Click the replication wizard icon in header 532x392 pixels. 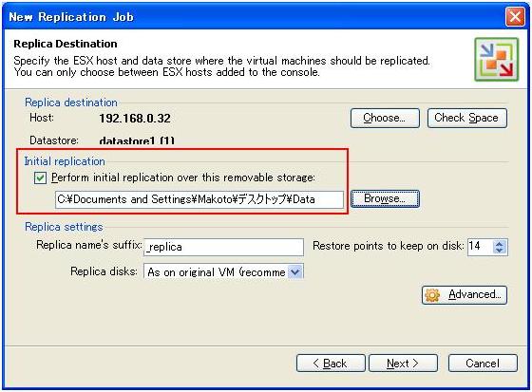tap(496, 60)
